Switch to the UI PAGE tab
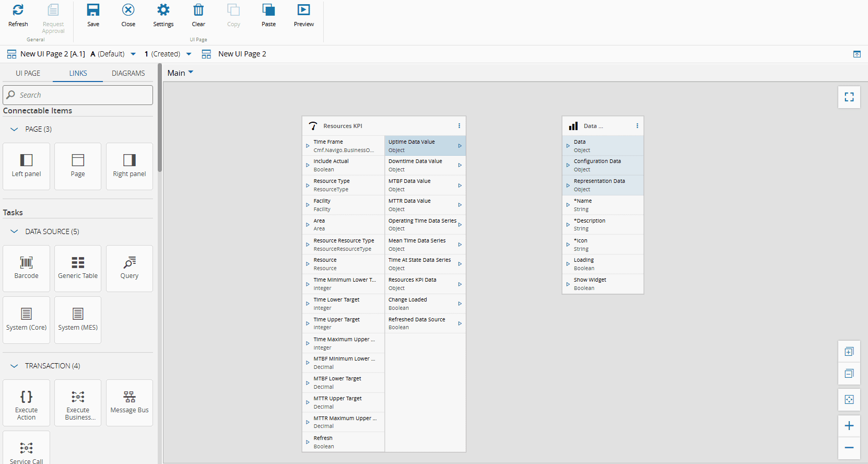 [x=28, y=73]
